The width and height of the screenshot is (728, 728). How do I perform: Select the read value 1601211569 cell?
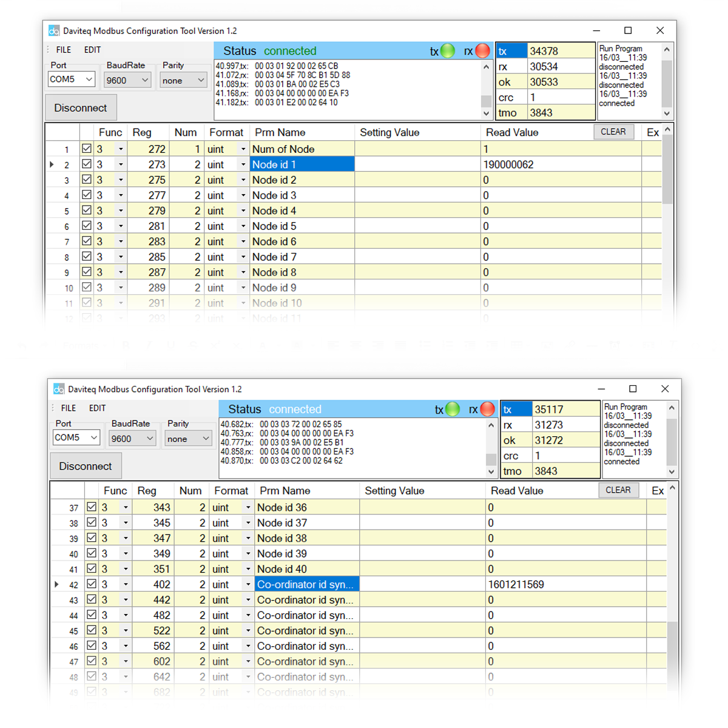[x=566, y=584]
